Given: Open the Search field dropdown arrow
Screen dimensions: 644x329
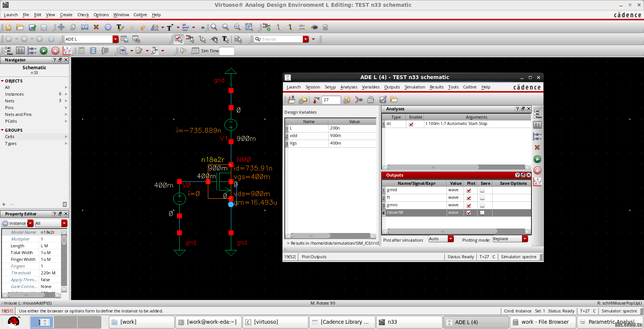Looking at the screenshot, I should (306, 39).
